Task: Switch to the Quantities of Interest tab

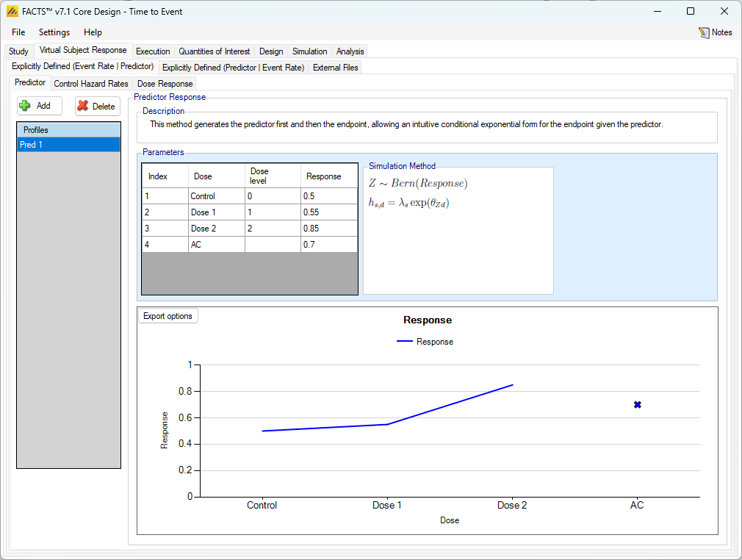Action: [215, 51]
